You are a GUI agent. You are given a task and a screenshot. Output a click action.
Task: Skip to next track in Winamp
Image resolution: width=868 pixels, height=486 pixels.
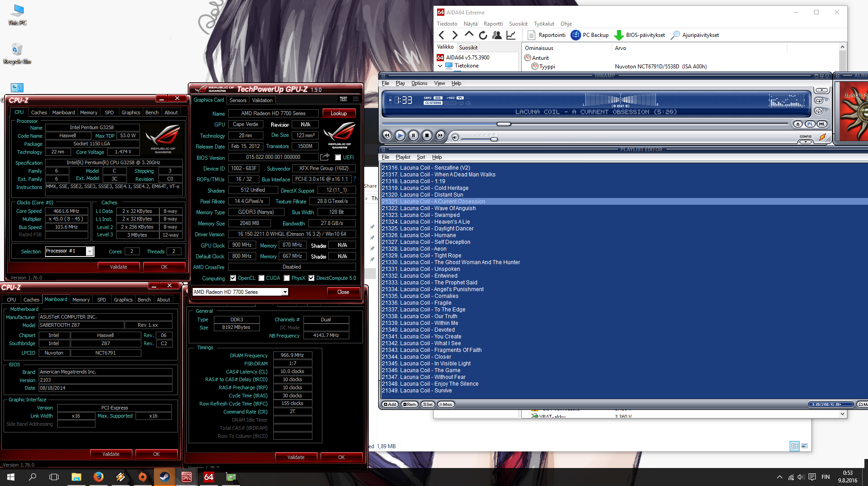440,135
